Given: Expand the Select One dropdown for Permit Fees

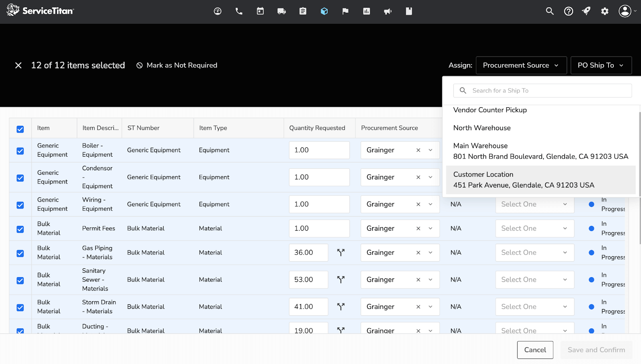Looking at the screenshot, I should tap(534, 228).
